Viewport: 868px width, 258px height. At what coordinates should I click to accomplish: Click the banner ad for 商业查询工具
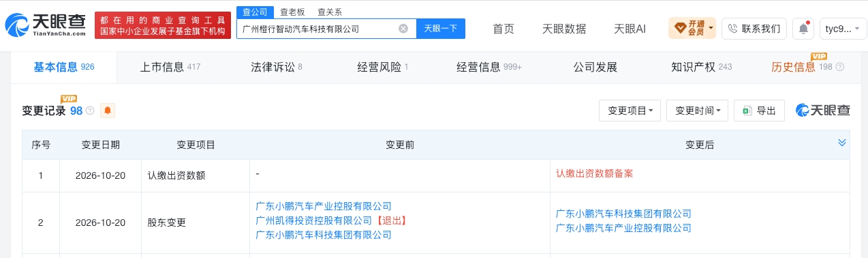point(162,25)
